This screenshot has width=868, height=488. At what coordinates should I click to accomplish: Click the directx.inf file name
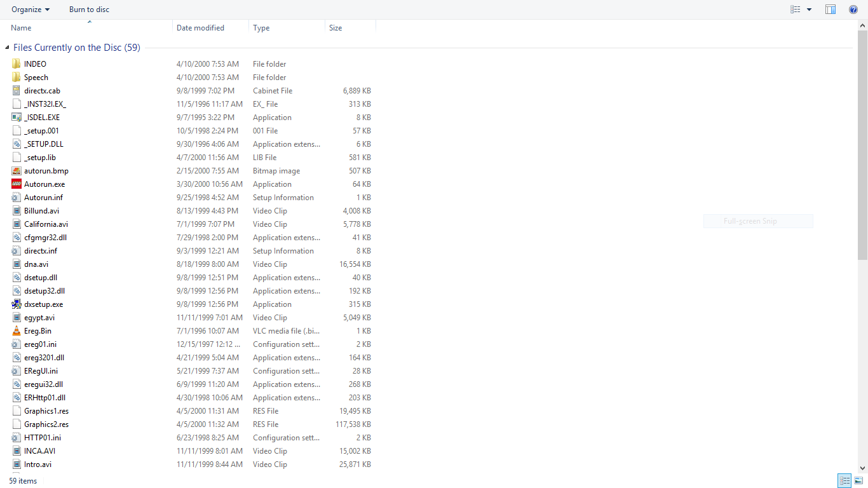tap(41, 250)
